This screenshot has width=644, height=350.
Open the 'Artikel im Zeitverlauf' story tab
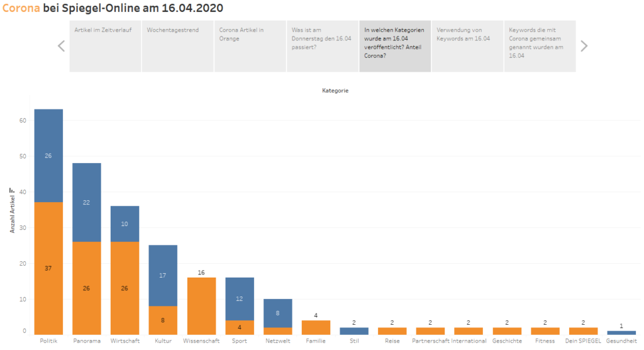pos(105,47)
